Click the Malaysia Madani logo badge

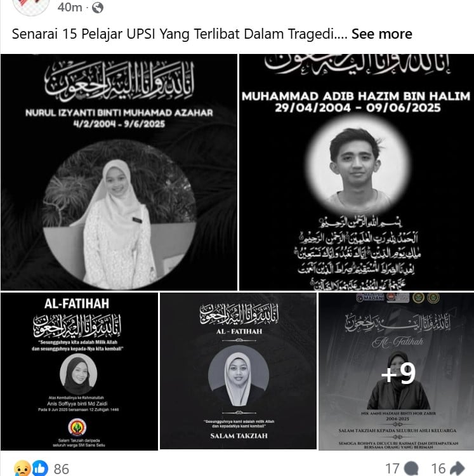coord(370,298)
